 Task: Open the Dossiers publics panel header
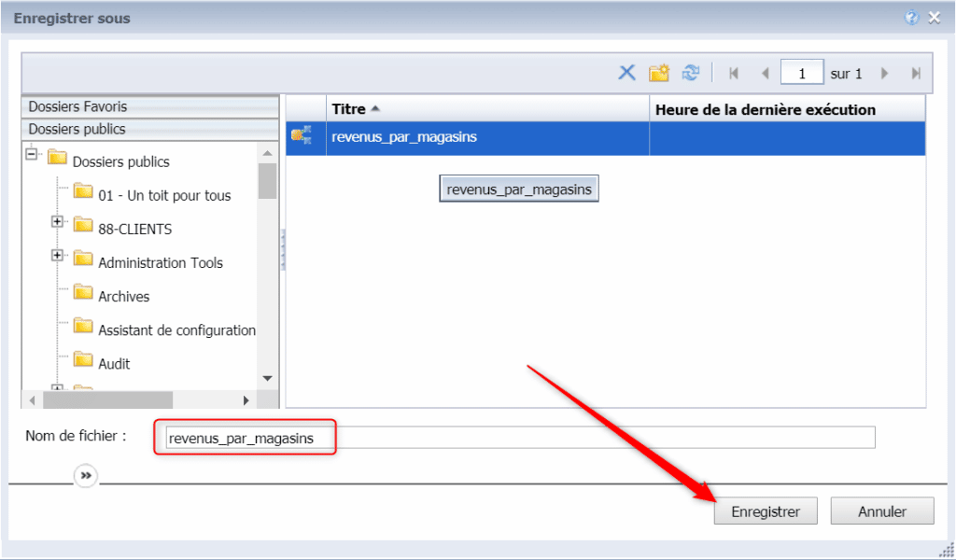click(149, 129)
